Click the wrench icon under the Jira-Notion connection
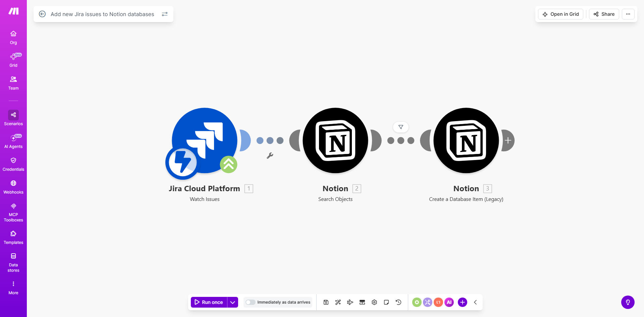Screen dimensions: 644x317 [x=270, y=156]
